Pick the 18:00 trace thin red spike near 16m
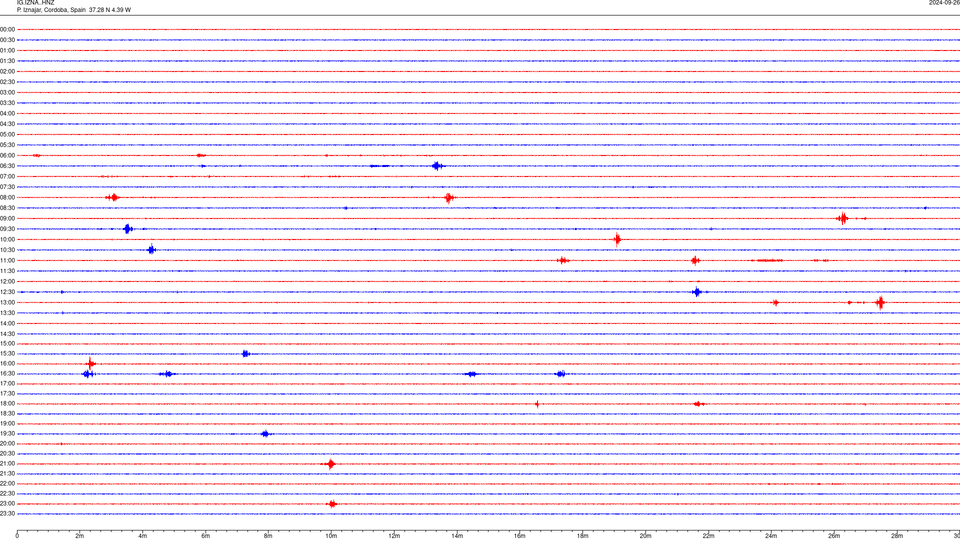 [537, 403]
